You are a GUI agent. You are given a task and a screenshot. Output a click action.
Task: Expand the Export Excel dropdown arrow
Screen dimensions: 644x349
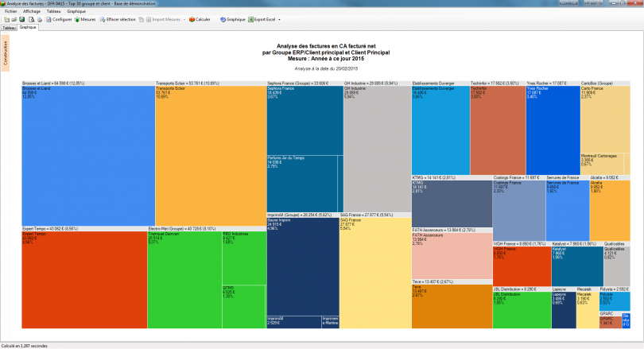[279, 19]
